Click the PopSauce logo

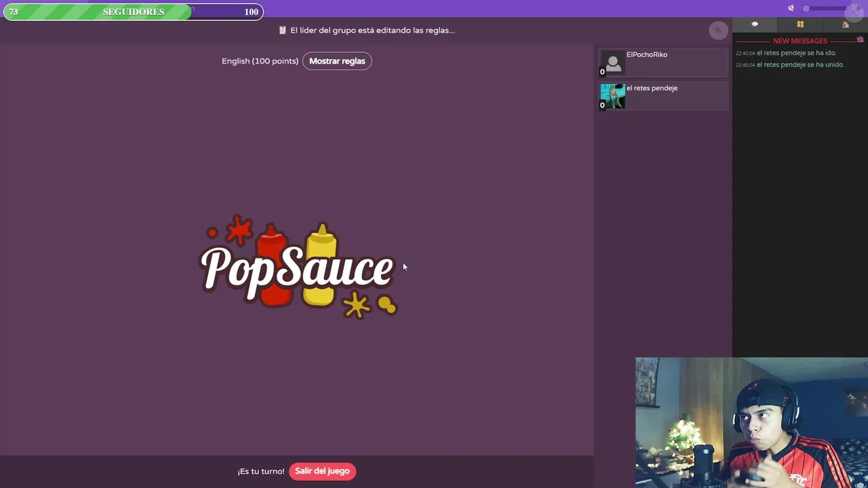pyautogui.click(x=298, y=267)
